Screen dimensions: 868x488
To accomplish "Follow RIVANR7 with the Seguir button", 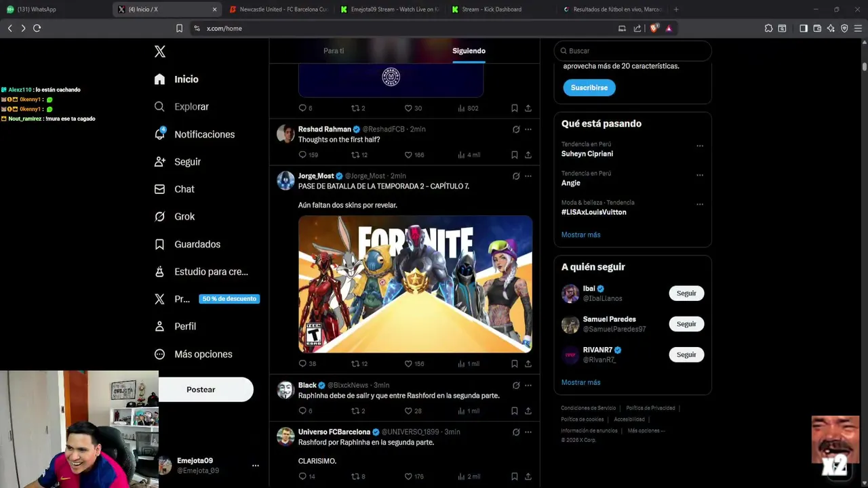I will pos(686,354).
